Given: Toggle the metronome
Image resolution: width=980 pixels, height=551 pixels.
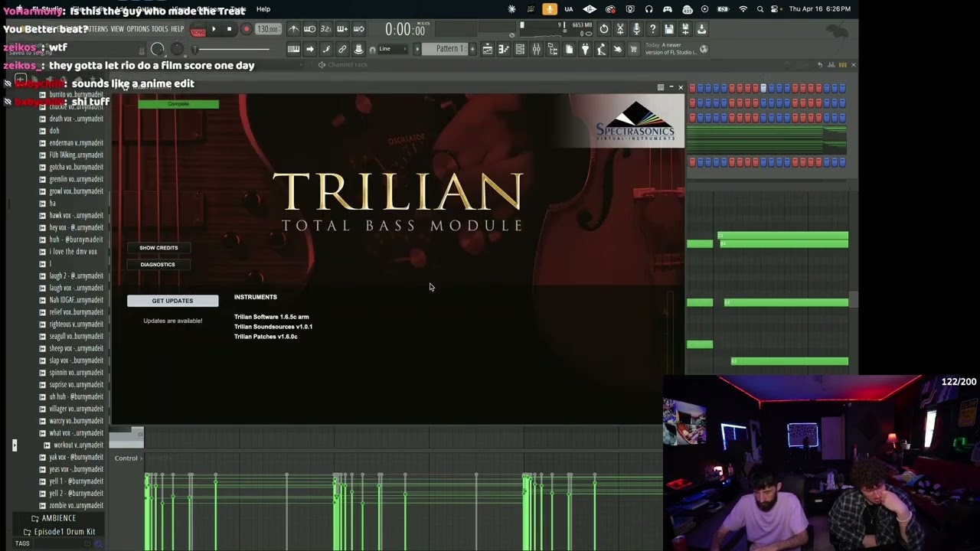Looking at the screenshot, I should [294, 29].
